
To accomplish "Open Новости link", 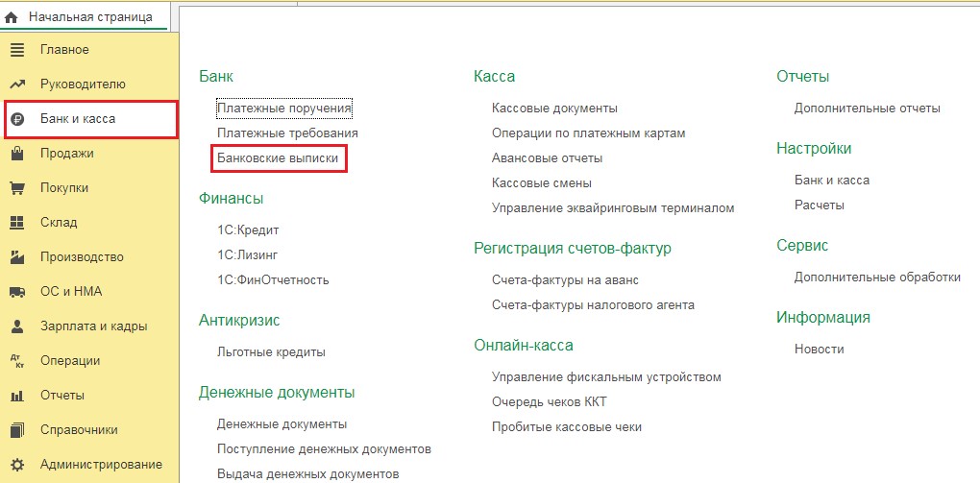I will click(820, 350).
